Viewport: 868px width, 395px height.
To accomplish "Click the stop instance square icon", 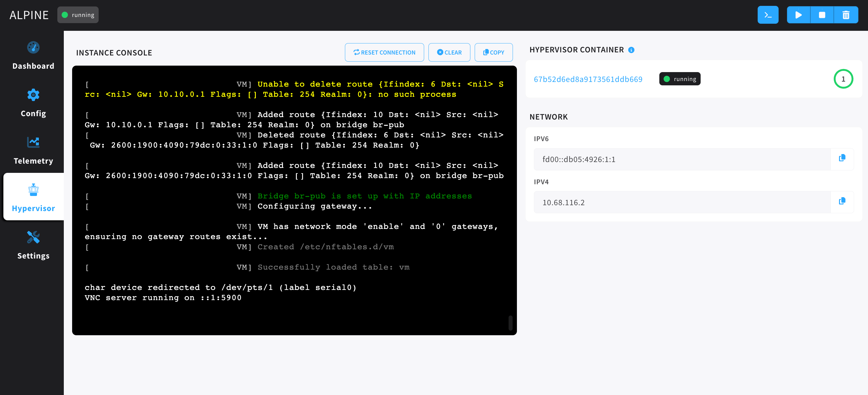I will (821, 15).
